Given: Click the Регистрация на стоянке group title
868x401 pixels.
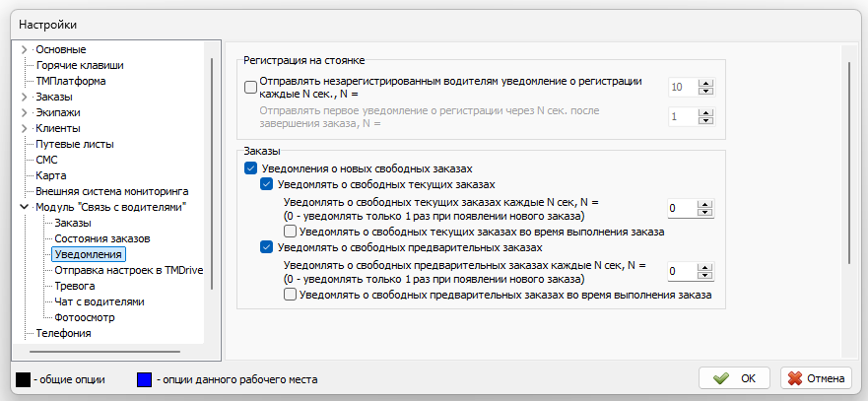Looking at the screenshot, I should [303, 59].
